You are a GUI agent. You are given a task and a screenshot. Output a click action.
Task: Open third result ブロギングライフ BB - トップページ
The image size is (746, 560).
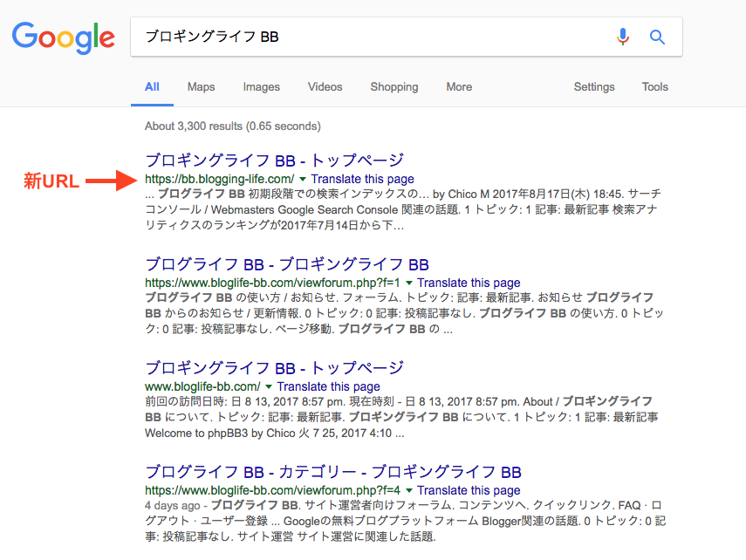click(x=275, y=368)
